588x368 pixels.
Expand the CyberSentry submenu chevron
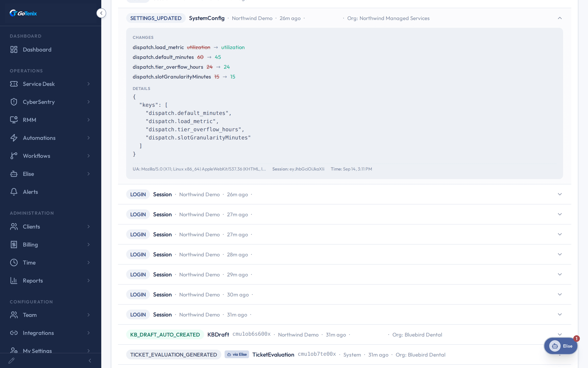coord(89,102)
